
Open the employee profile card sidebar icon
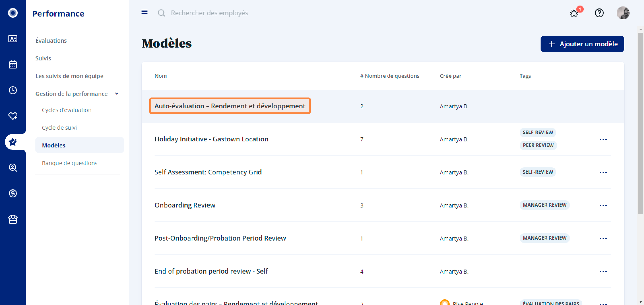(13, 38)
